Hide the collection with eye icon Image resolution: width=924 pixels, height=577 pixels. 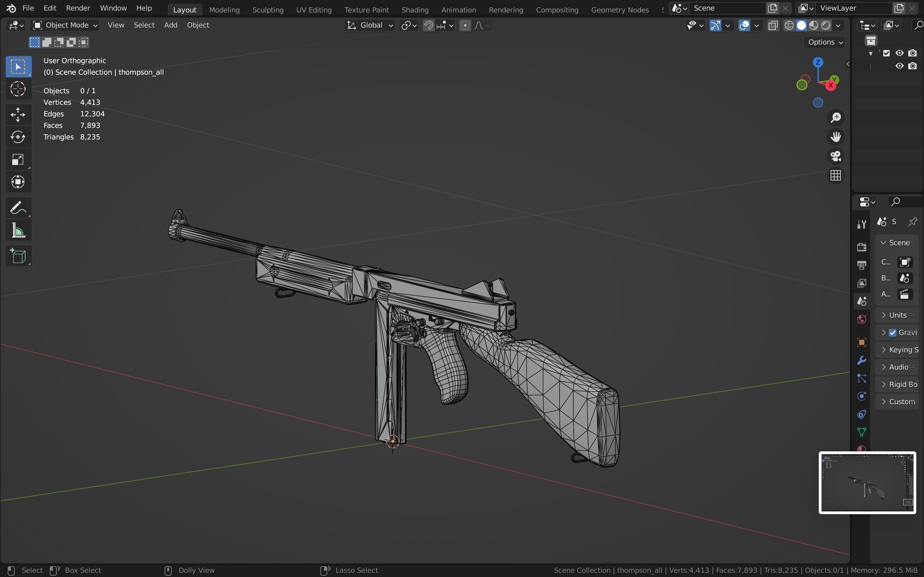pyautogui.click(x=900, y=53)
